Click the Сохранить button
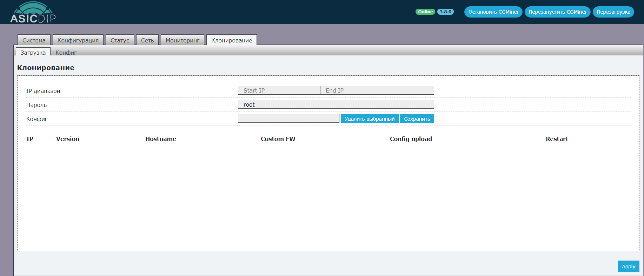The image size is (644, 276). (417, 119)
